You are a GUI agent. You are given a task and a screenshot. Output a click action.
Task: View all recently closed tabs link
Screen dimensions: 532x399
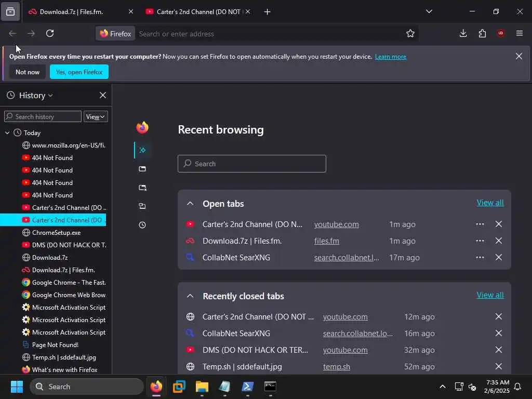tap(490, 295)
